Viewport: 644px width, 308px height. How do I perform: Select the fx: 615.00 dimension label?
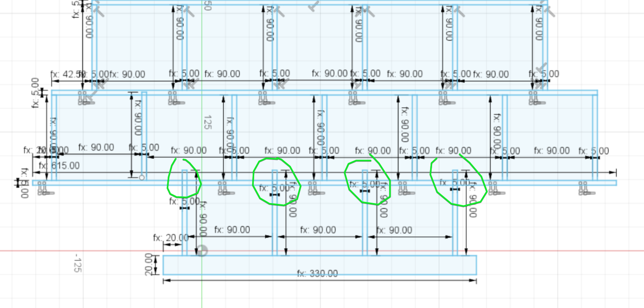tap(59, 165)
